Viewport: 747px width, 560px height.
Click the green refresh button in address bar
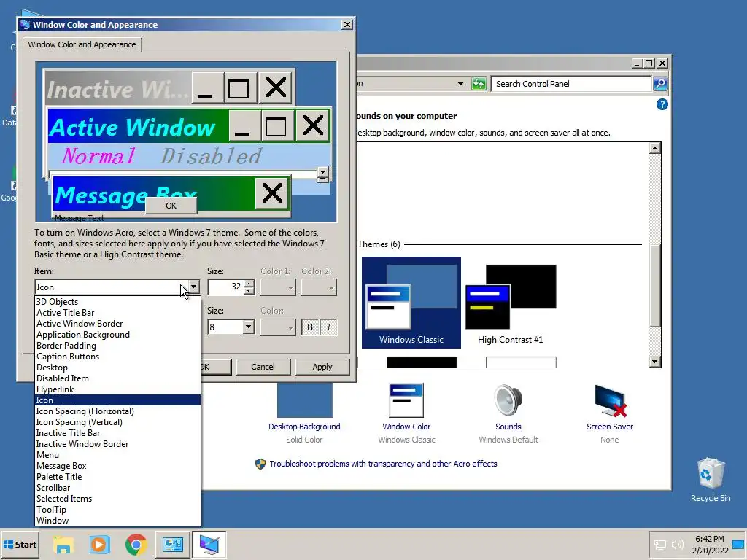point(479,84)
